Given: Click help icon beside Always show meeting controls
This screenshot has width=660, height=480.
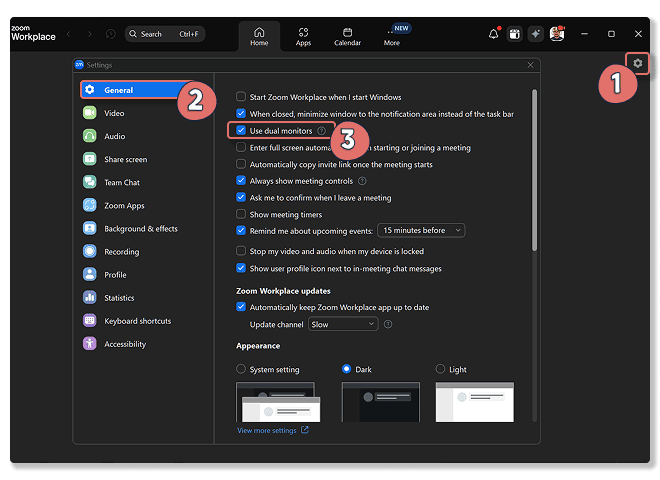Looking at the screenshot, I should 362,181.
